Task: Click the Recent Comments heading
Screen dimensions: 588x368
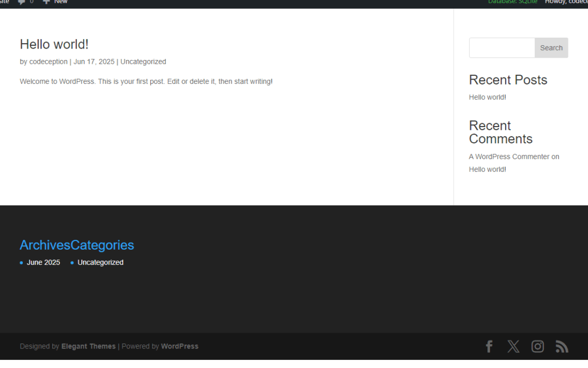Action: pyautogui.click(x=501, y=132)
